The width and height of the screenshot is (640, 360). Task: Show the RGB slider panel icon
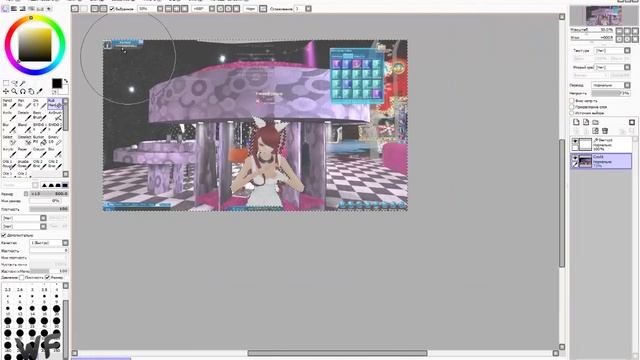[14, 9]
